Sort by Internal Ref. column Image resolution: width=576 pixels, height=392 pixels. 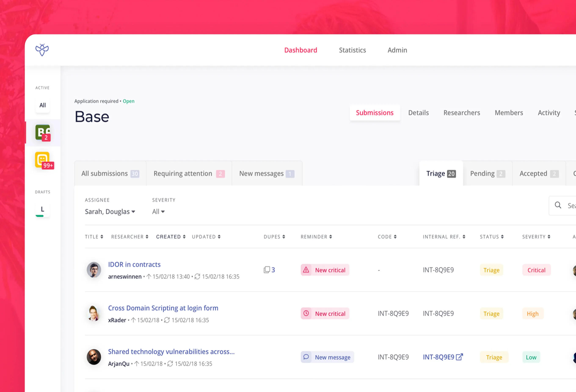pyautogui.click(x=444, y=237)
